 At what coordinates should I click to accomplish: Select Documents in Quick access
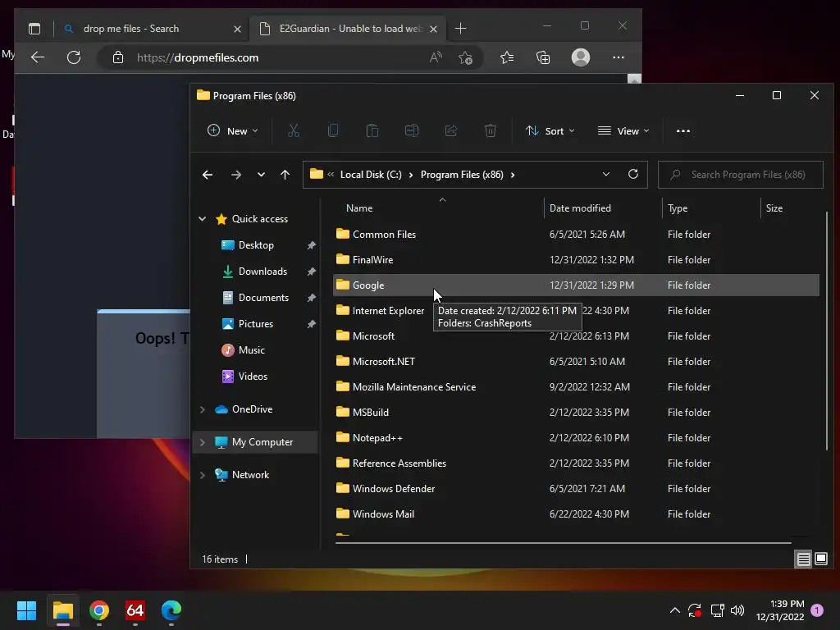(263, 297)
